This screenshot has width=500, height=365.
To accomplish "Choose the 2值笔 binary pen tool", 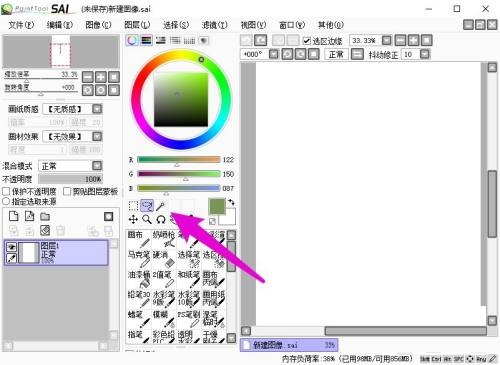I will coord(164,279).
